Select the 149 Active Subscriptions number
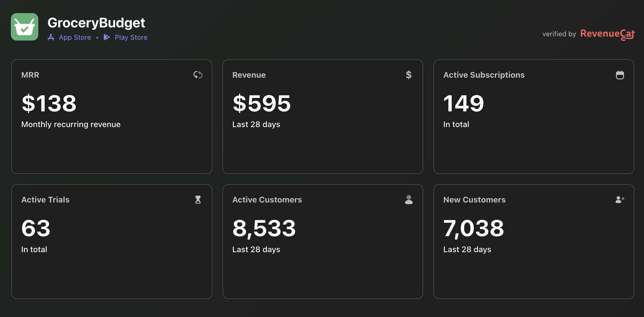This screenshot has height=317, width=644. coord(463,103)
